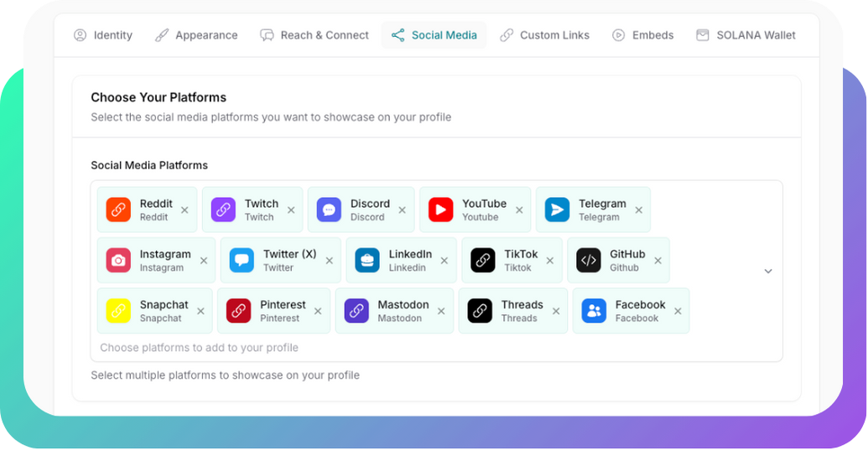This screenshot has width=868, height=450.
Task: Go to the Custom Links tab
Action: [x=544, y=35]
